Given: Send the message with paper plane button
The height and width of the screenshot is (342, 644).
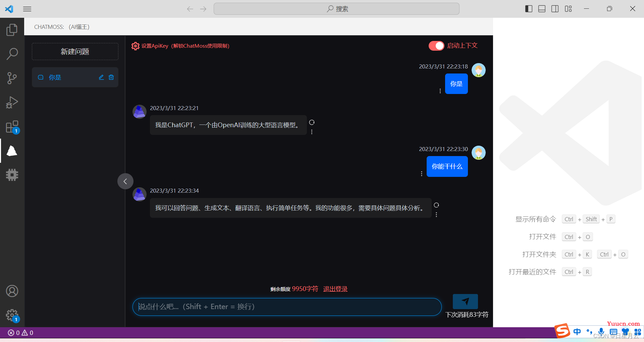Looking at the screenshot, I should click(x=465, y=301).
